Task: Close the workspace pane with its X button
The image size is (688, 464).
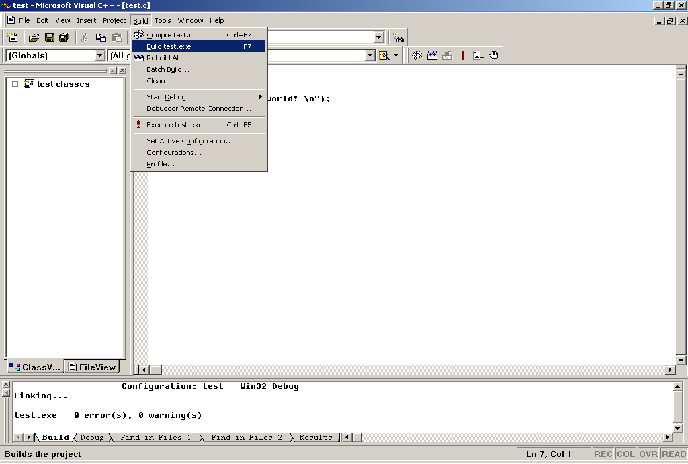Action: [122, 71]
